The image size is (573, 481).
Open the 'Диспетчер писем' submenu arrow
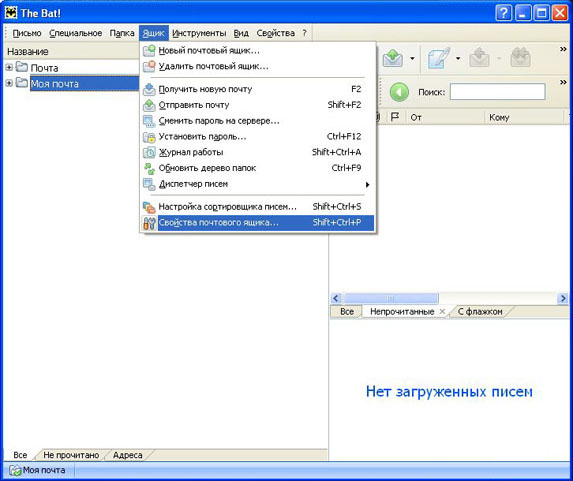[368, 185]
